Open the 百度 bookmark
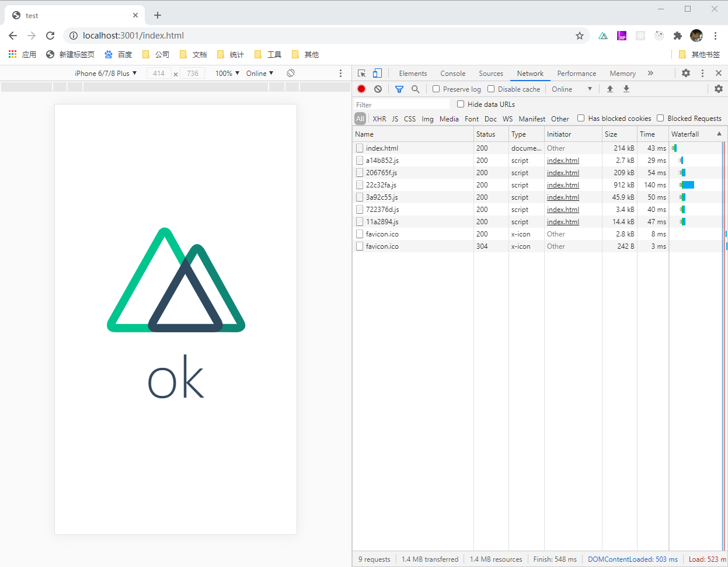Screen dimensions: 728x567 119,54
